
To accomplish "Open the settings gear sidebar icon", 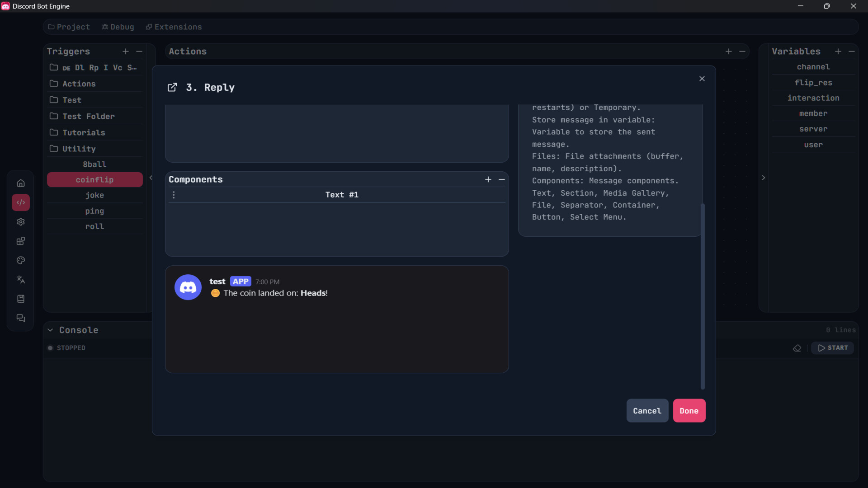I will point(21,222).
